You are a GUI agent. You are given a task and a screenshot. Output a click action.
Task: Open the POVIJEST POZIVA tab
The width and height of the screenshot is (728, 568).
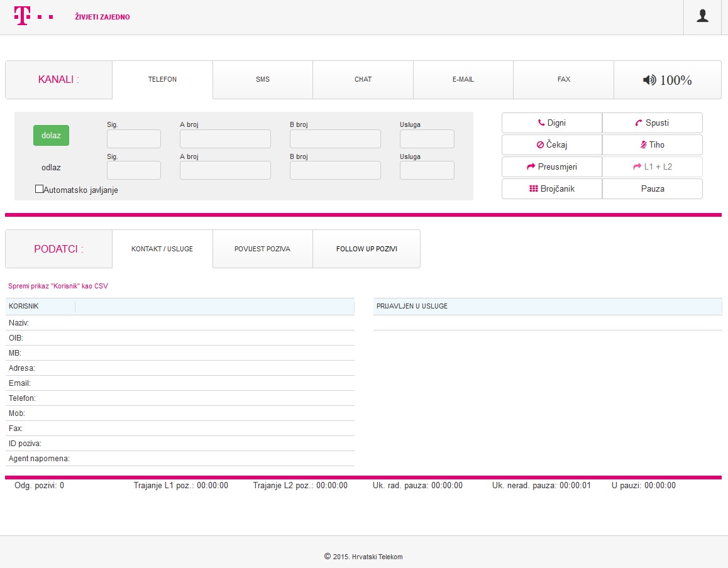[262, 249]
